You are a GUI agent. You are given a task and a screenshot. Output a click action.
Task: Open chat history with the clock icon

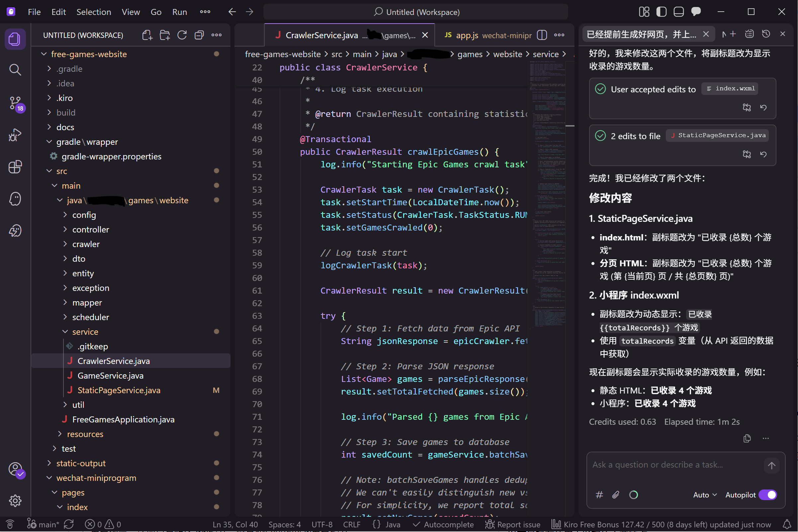(766, 34)
